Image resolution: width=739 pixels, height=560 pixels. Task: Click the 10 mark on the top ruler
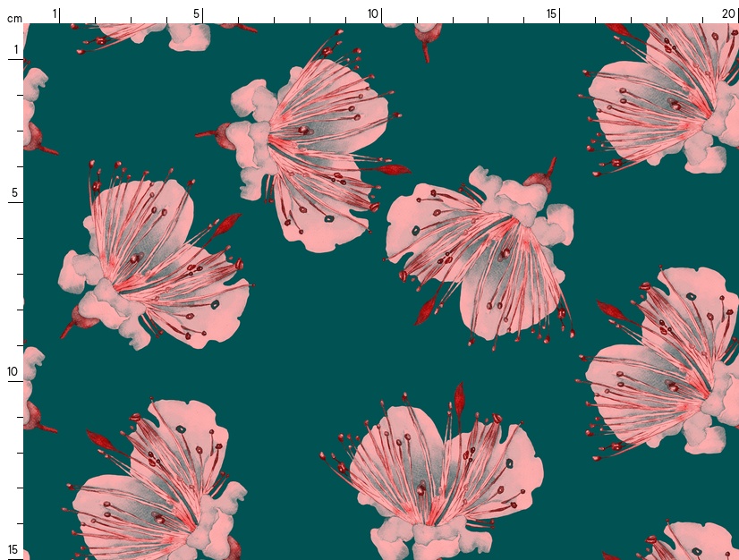pos(373,13)
